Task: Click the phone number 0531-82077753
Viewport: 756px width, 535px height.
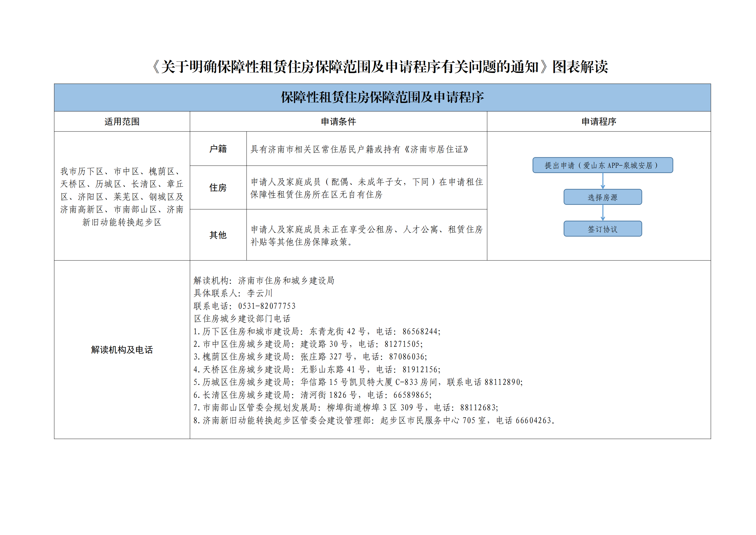Action: (267, 306)
